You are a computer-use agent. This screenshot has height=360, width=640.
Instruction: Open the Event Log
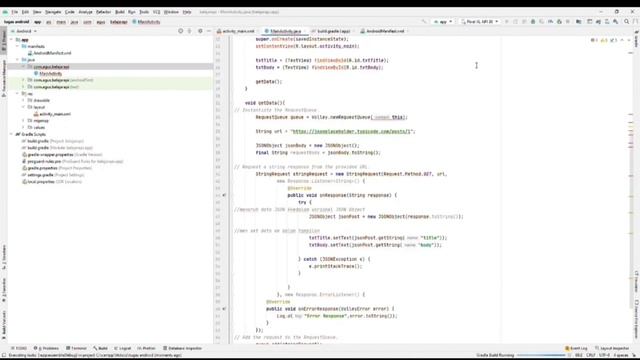pyautogui.click(x=576, y=348)
